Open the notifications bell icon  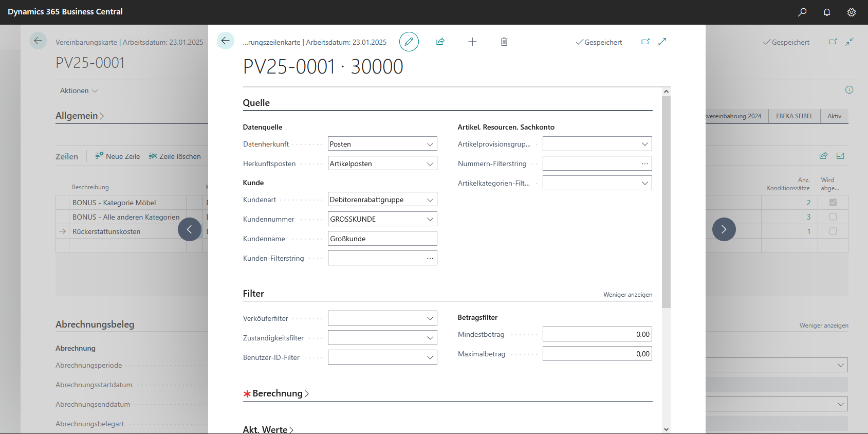click(x=827, y=12)
